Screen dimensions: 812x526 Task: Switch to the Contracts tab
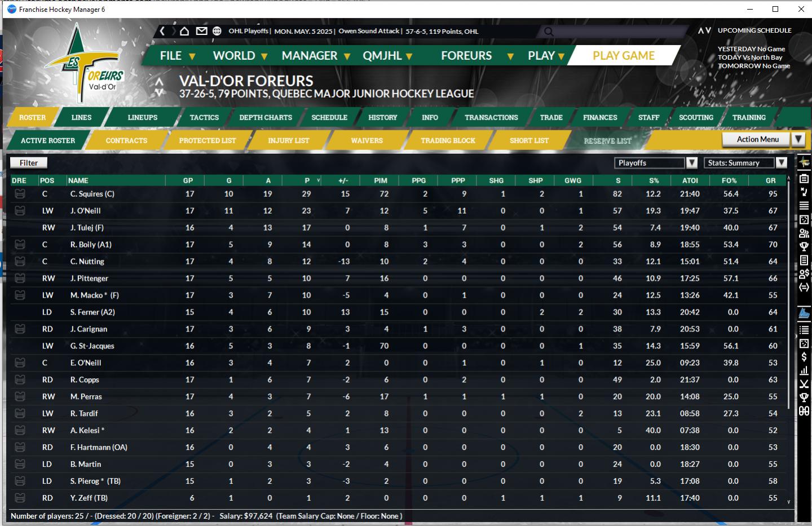pos(126,140)
